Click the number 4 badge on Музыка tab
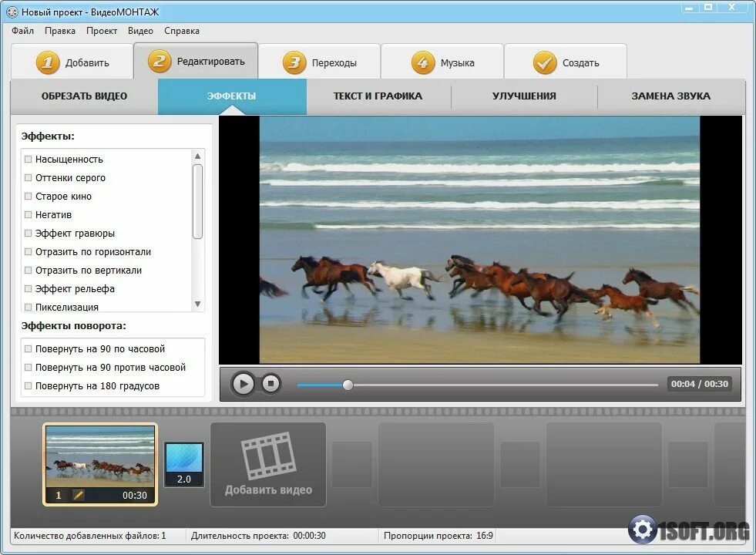The height and width of the screenshot is (555, 756). [x=423, y=62]
